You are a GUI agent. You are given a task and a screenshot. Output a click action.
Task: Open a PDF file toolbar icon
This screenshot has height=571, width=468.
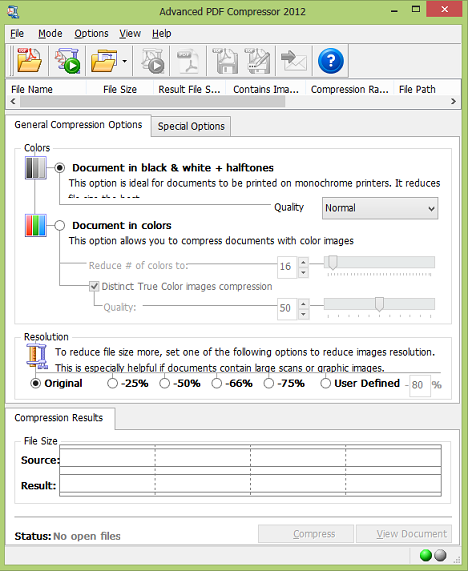pos(30,60)
